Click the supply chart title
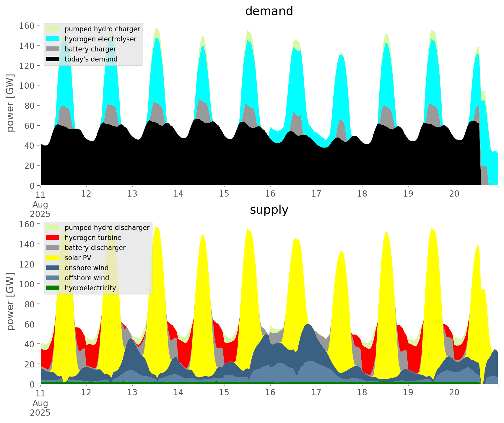The height and width of the screenshot is (423, 504). tap(269, 210)
